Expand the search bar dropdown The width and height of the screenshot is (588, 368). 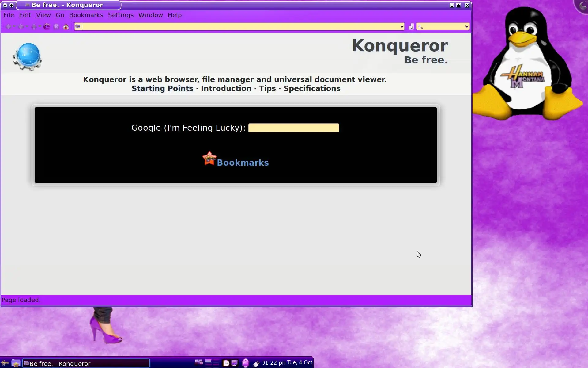click(467, 27)
